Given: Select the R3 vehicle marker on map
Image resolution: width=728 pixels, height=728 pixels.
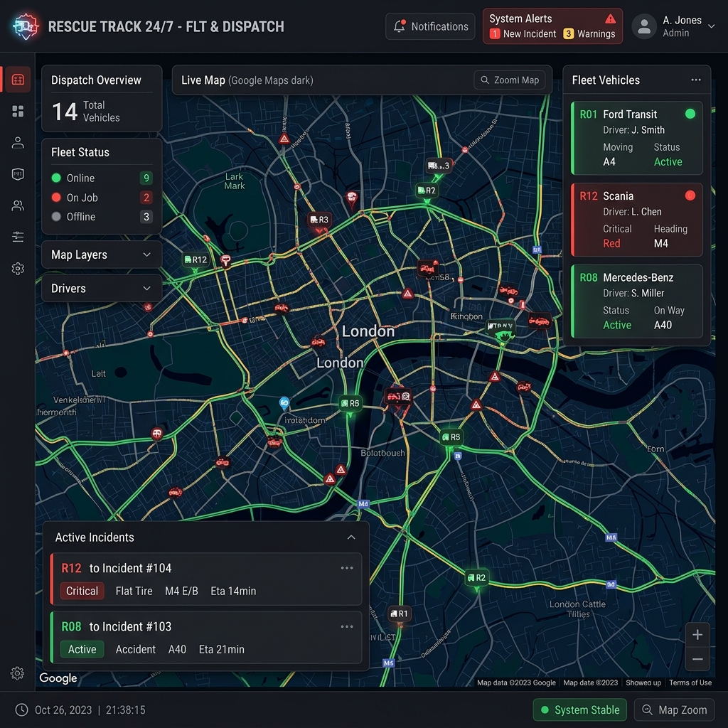Looking at the screenshot, I should 319,220.
